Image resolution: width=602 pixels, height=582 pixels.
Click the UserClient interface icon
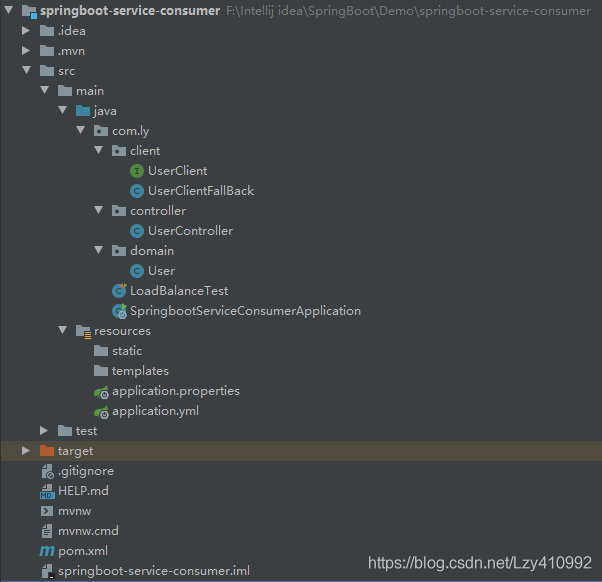(137, 171)
